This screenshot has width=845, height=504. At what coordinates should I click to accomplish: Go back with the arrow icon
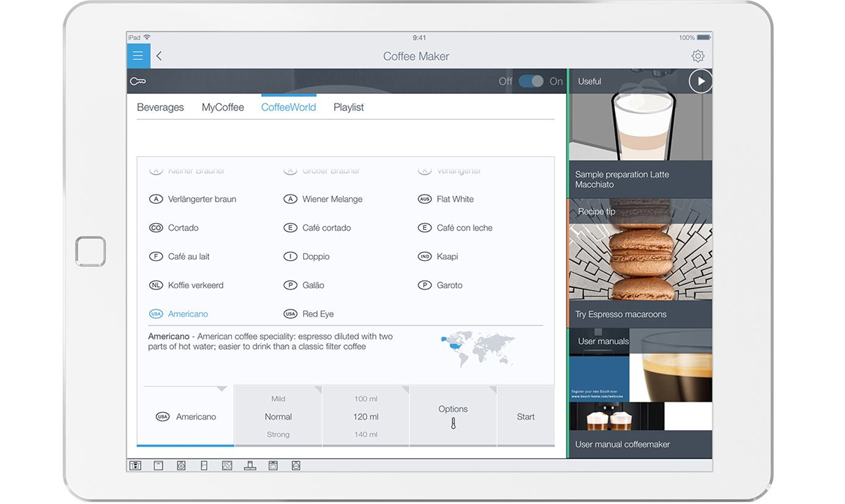pos(159,56)
